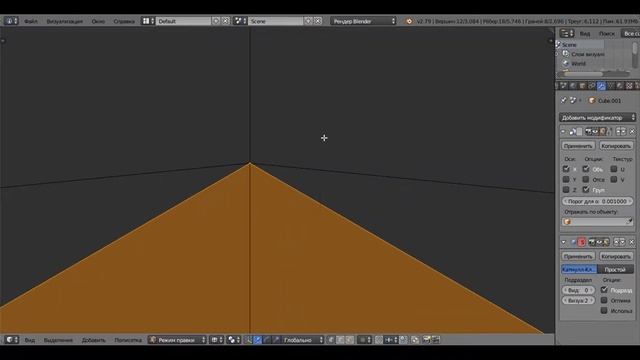
Task: Click Копировать in the Mirror modifier
Action: click(616, 146)
